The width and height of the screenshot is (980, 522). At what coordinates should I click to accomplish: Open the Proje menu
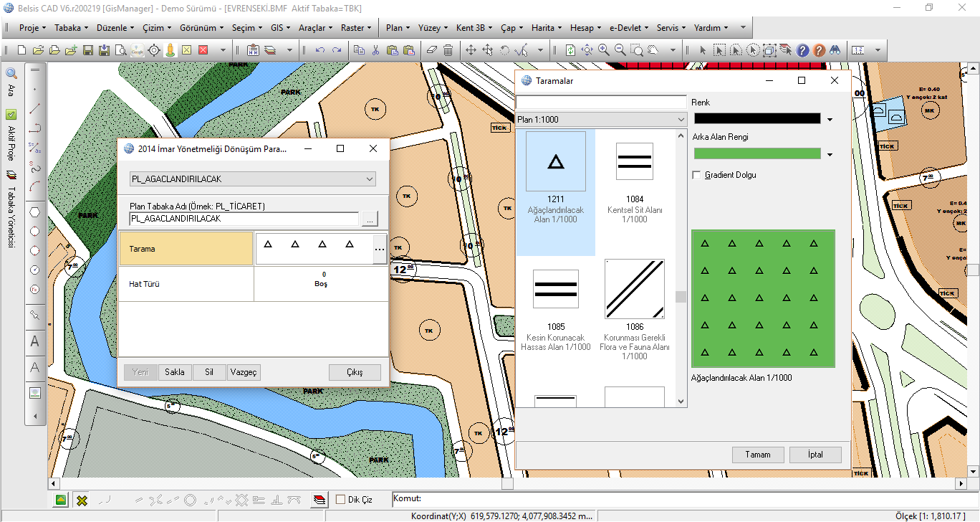point(33,28)
